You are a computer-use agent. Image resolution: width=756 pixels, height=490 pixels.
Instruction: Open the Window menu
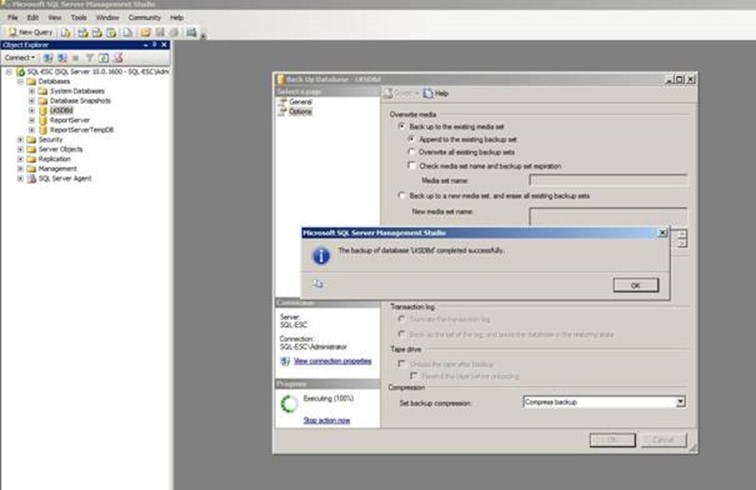point(107,17)
